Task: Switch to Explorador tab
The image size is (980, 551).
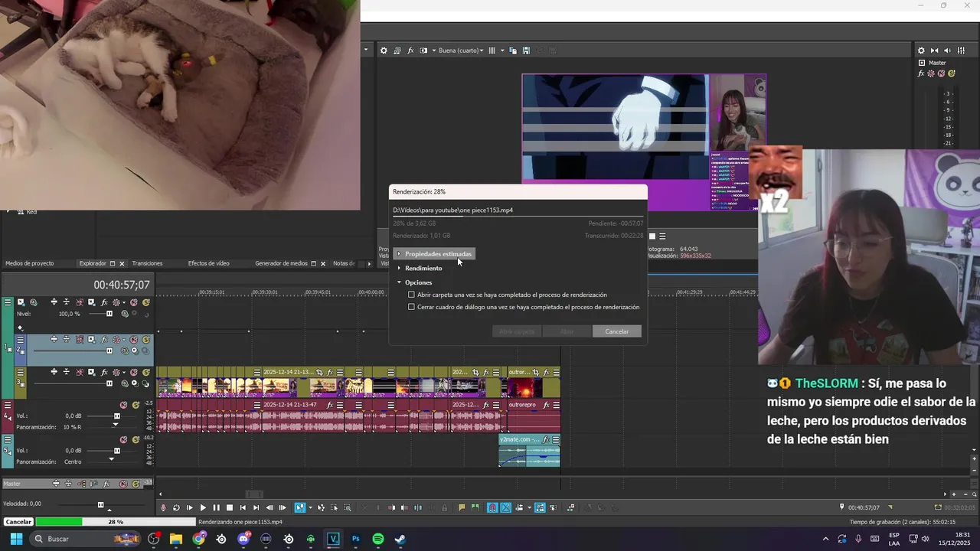Action: point(93,263)
